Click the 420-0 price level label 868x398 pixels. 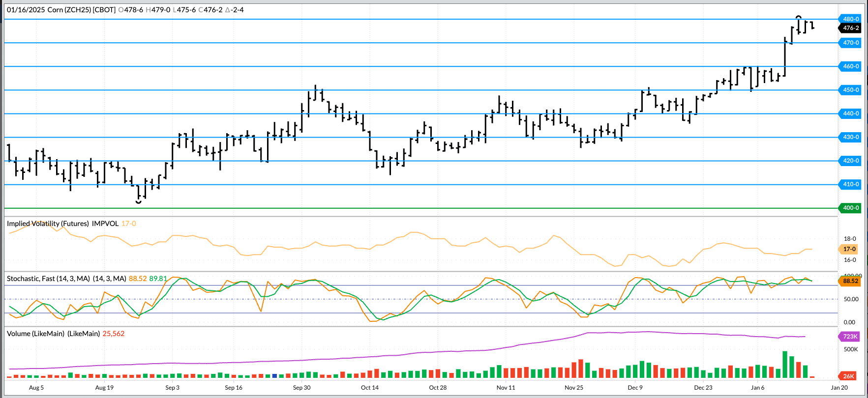point(850,161)
